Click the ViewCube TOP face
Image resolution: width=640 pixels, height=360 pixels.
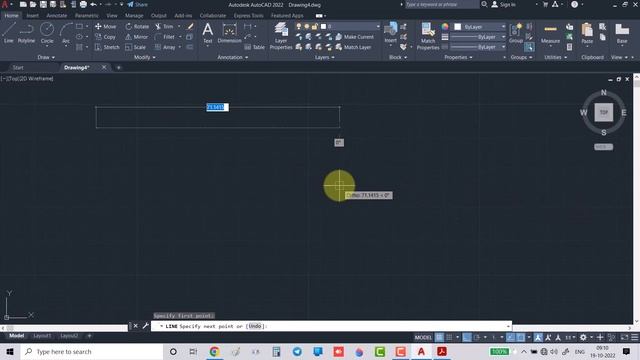coord(604,112)
